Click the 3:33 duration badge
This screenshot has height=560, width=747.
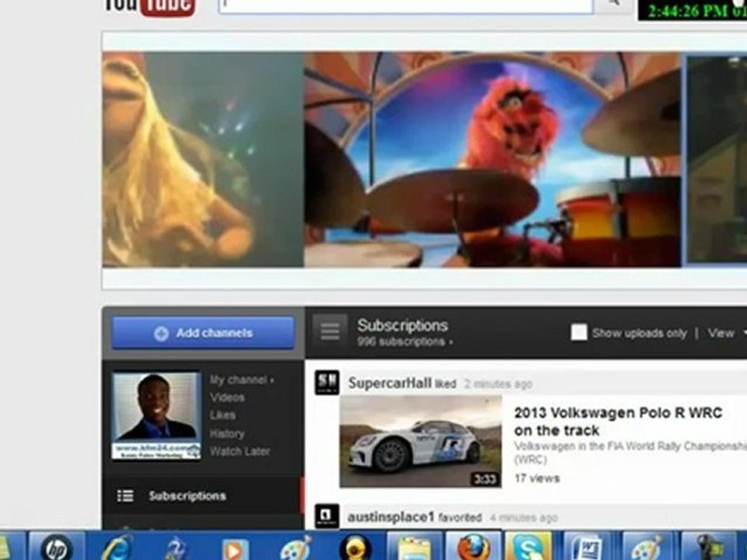[x=485, y=478]
